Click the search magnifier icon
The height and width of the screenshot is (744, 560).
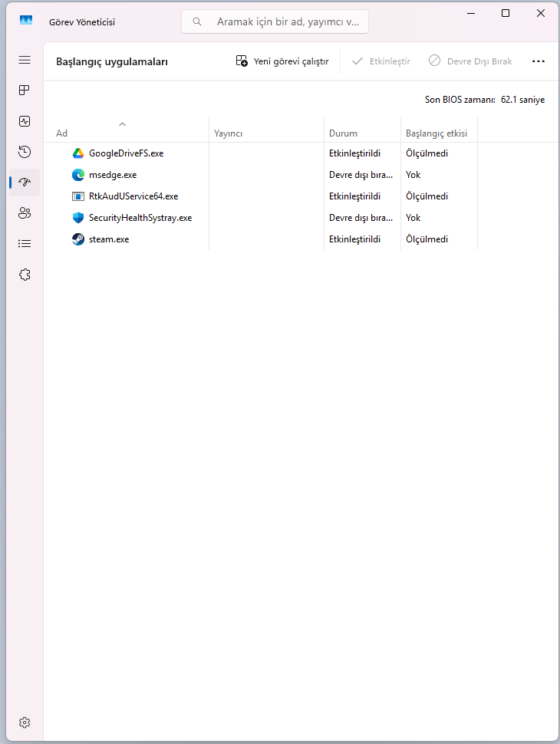click(x=197, y=21)
